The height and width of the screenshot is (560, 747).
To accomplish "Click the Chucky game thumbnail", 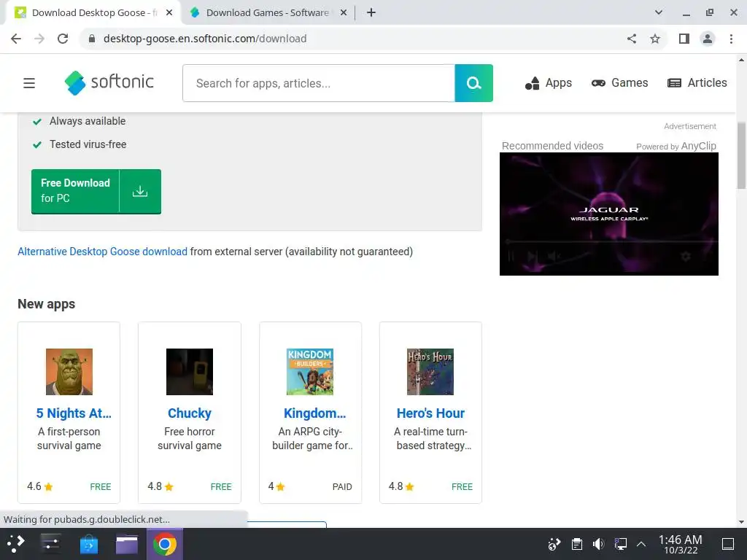I will click(190, 371).
